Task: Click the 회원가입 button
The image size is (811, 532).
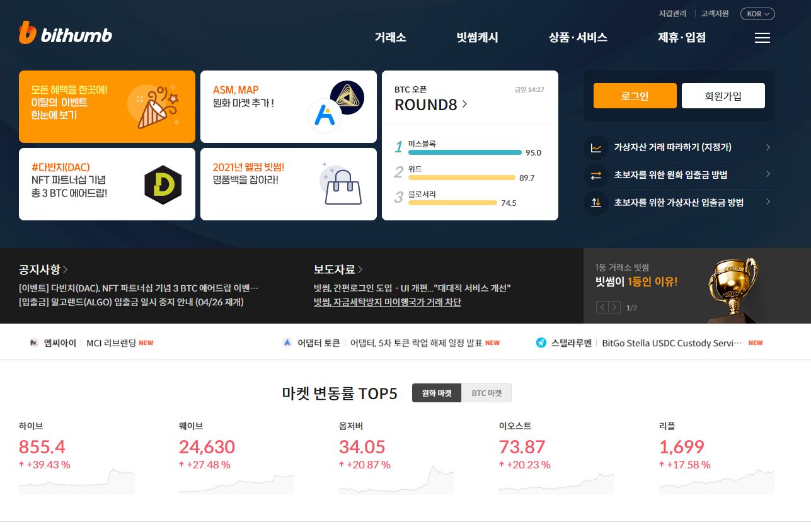Action: [x=723, y=96]
